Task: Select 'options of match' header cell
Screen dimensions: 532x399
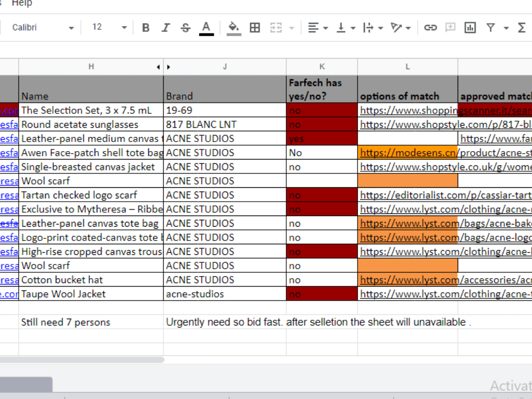Action: tap(408, 89)
